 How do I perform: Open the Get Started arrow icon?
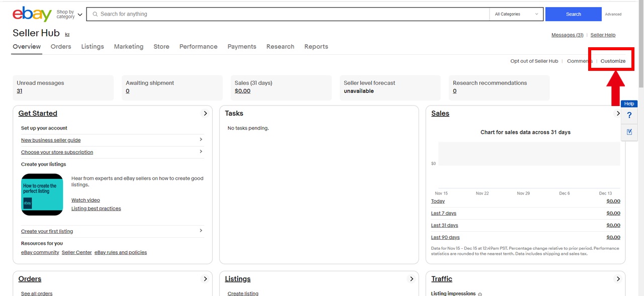point(205,114)
